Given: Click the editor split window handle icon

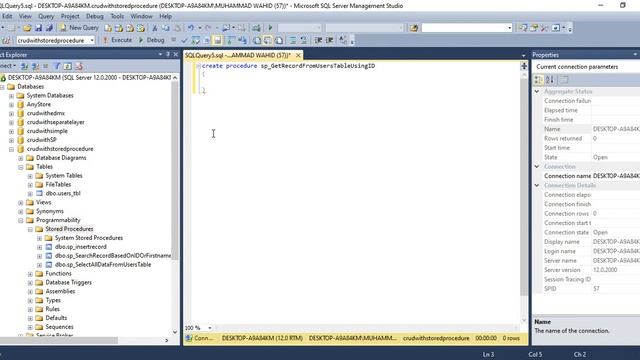Looking at the screenshot, I should 524,66.
